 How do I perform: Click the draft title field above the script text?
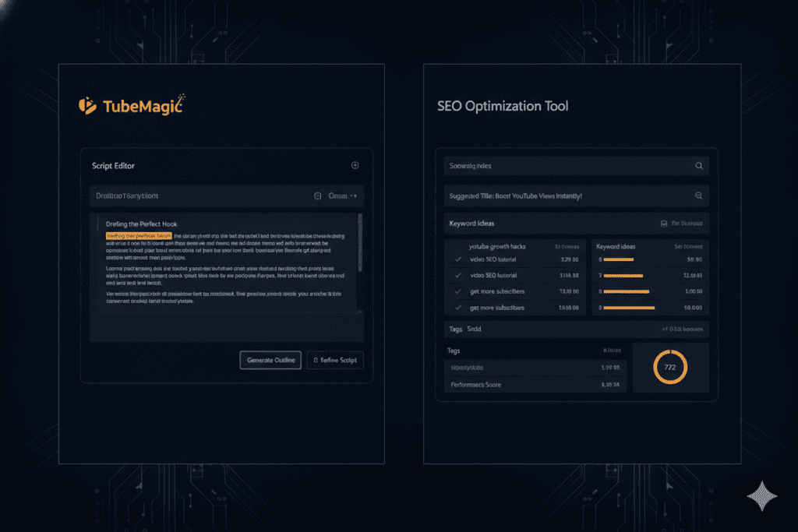pyautogui.click(x=227, y=196)
